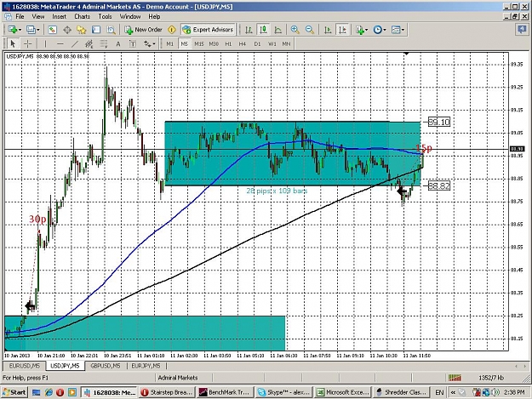Switch chart to candlesticks icon
Image resolution: width=532 pixels, height=399 pixels.
point(263,30)
